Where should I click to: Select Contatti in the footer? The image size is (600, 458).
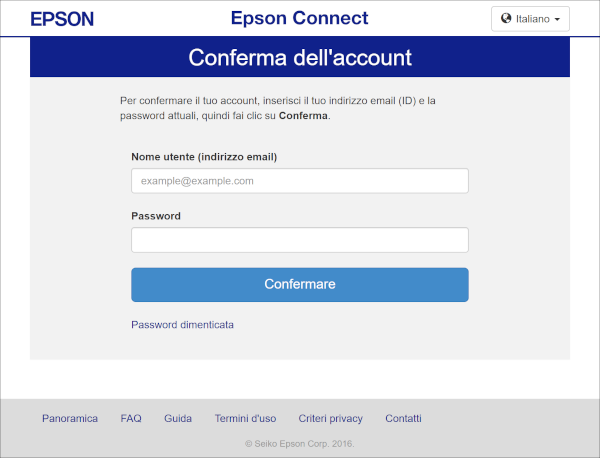coord(403,418)
